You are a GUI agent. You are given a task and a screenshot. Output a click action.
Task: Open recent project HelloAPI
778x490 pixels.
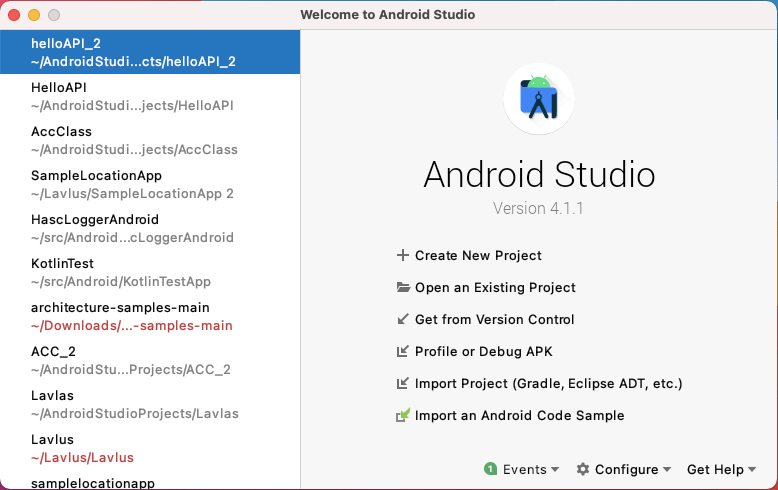pos(150,96)
